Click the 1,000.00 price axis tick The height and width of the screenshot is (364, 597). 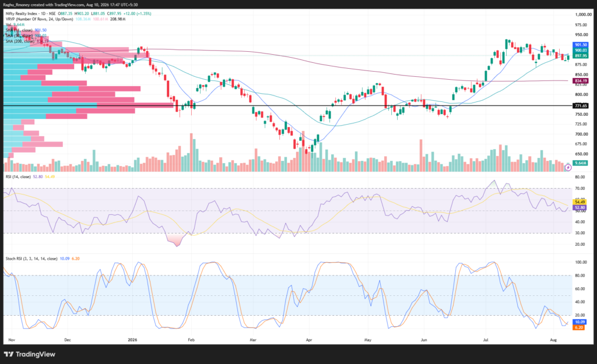pyautogui.click(x=583, y=15)
